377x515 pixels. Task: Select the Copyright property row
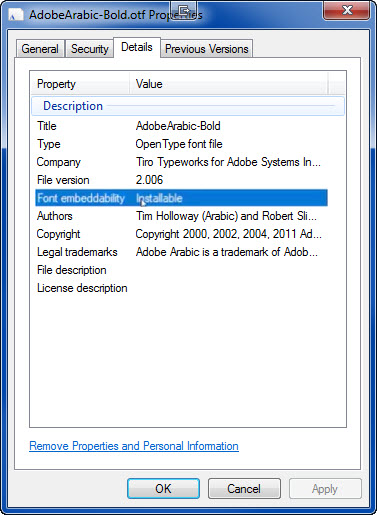coord(181,234)
